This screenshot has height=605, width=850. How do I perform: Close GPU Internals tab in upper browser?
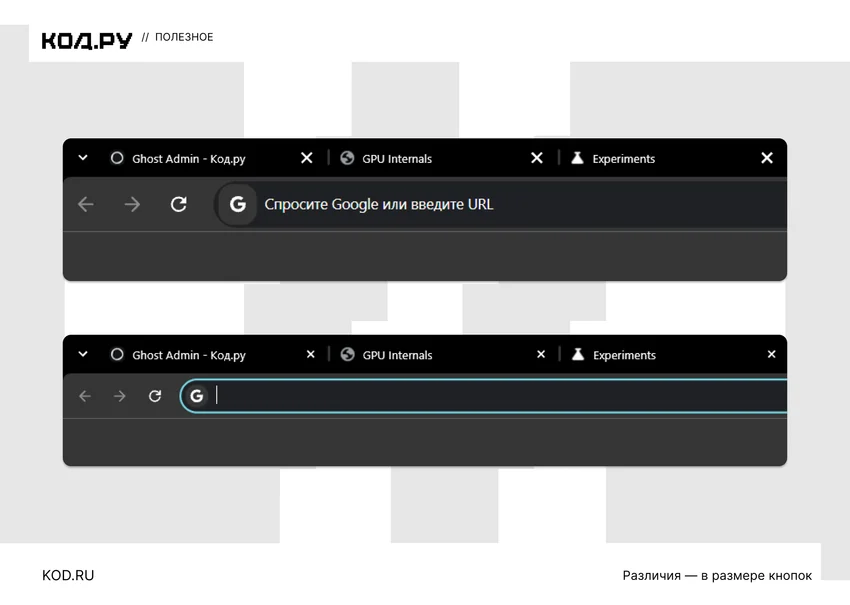(537, 158)
